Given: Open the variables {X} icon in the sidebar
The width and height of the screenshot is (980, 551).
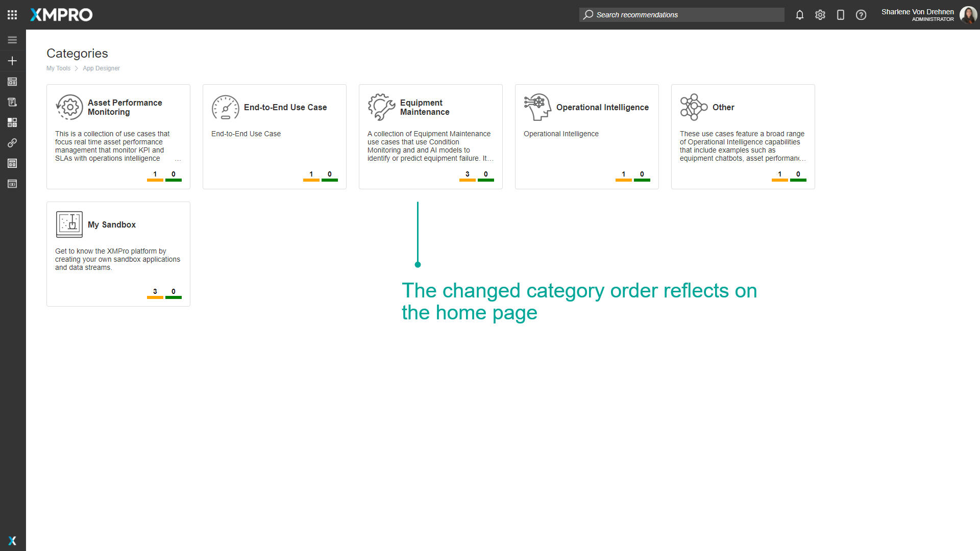Looking at the screenshot, I should tap(12, 184).
